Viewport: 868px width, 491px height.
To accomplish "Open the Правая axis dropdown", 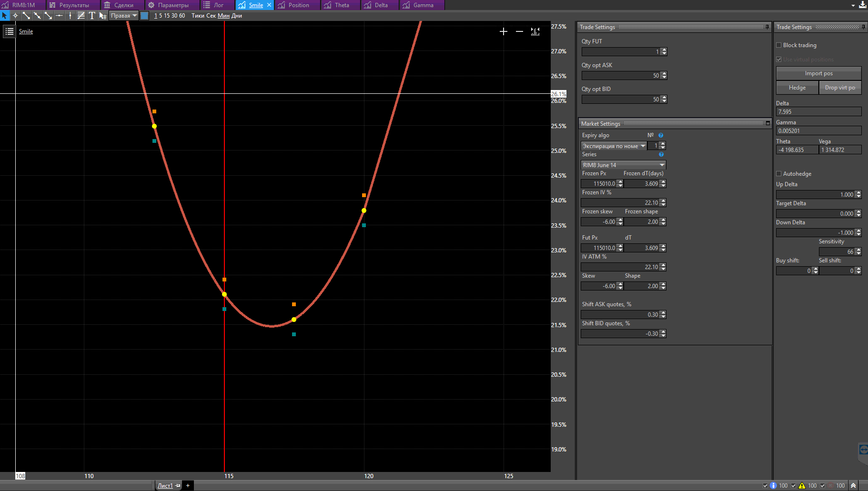I will coord(124,16).
